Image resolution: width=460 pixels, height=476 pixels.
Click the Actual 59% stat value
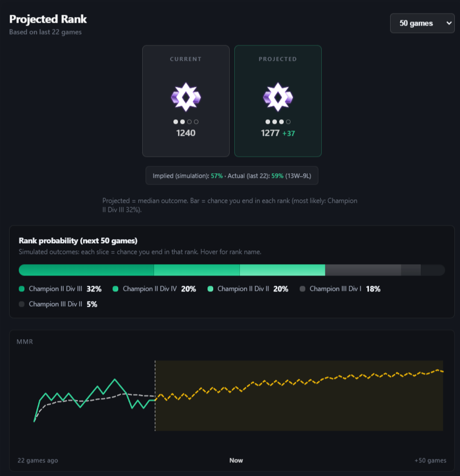coord(277,176)
